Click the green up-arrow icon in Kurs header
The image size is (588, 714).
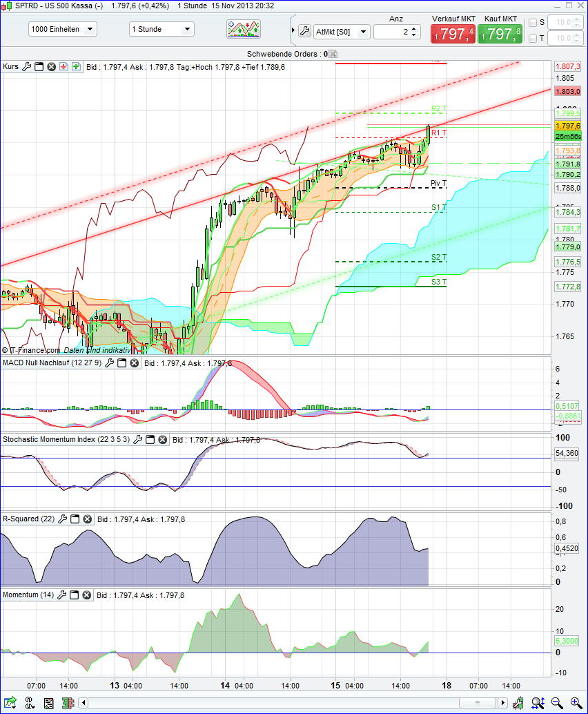click(75, 67)
